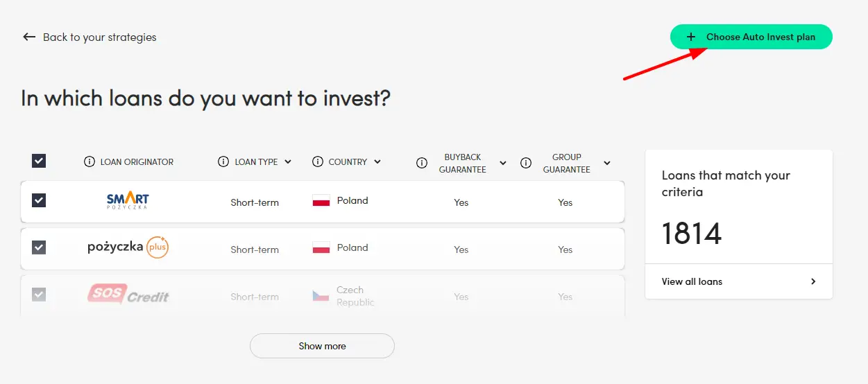Click the Group Guarantee info icon

pos(526,163)
